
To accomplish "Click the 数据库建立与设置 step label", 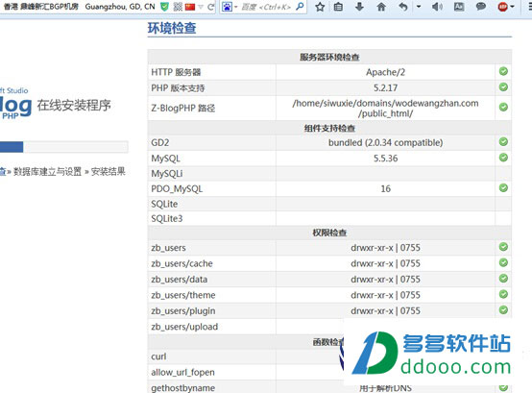I will tap(47, 172).
